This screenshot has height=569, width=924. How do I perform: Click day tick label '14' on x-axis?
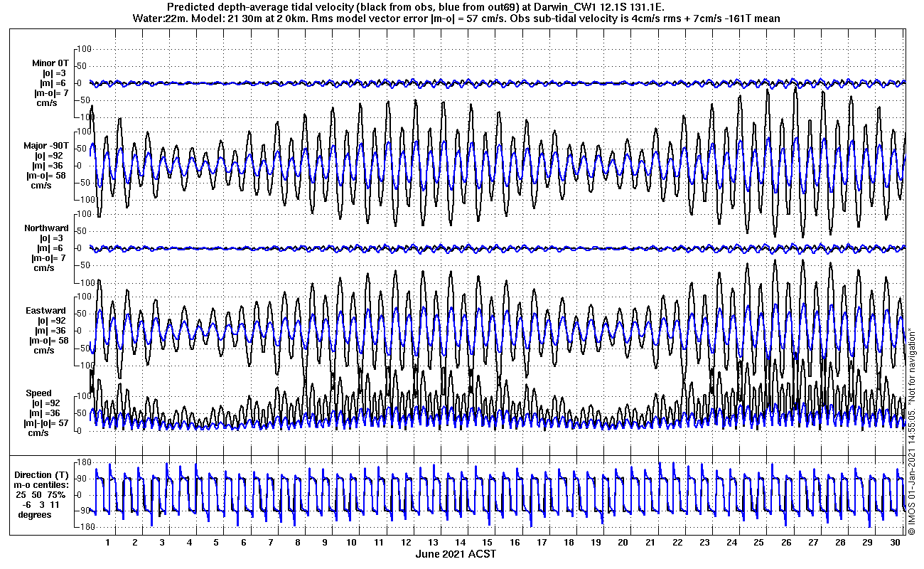point(461,543)
